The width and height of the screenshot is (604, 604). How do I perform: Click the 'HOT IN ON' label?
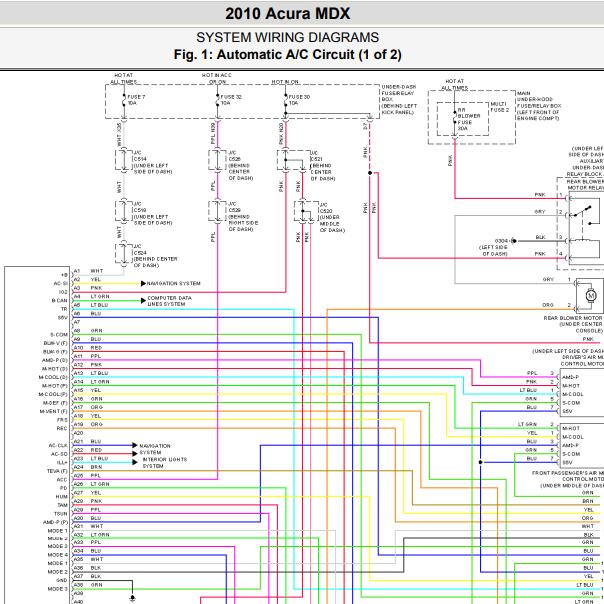tap(285, 82)
